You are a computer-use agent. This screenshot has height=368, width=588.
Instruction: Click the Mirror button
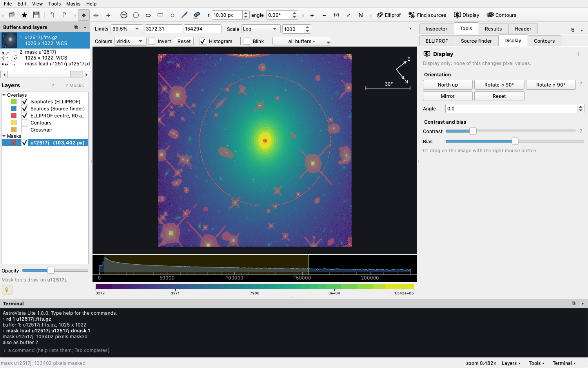click(x=448, y=96)
